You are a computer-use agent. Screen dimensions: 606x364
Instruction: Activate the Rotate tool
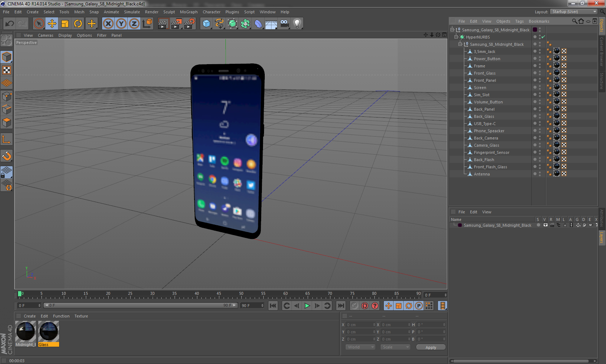pyautogui.click(x=78, y=24)
